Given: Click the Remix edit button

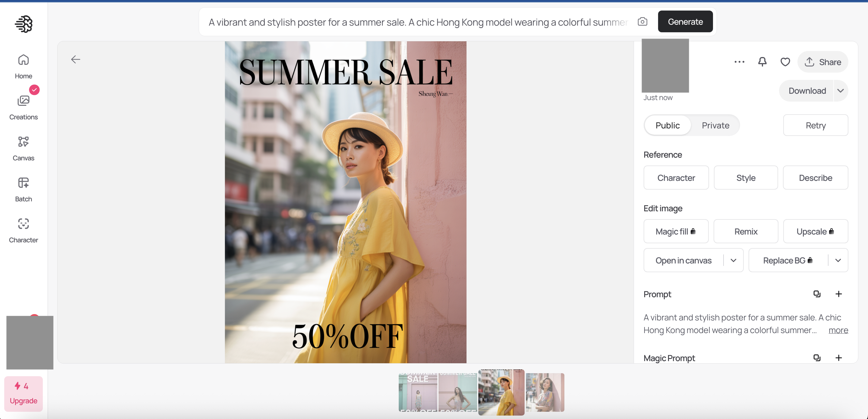Looking at the screenshot, I should 746,232.
